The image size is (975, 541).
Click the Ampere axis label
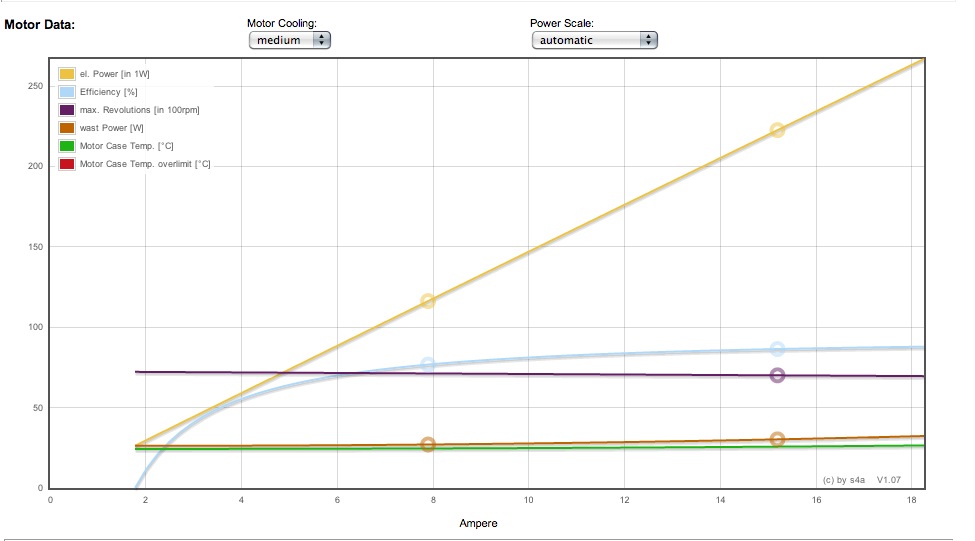point(478,523)
